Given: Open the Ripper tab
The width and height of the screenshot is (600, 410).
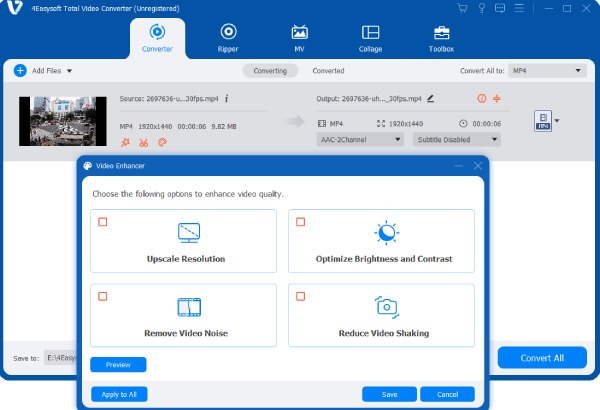Looking at the screenshot, I should click(x=228, y=38).
